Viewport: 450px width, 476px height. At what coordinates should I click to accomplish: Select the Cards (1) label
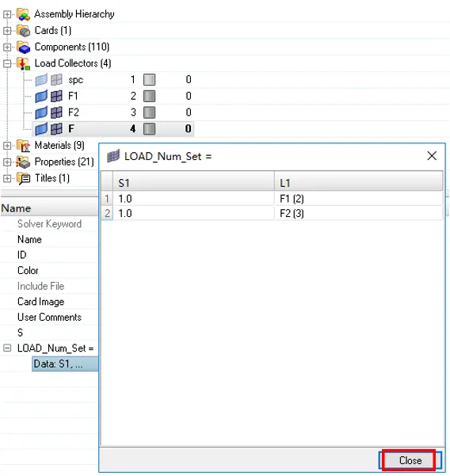[x=53, y=31]
